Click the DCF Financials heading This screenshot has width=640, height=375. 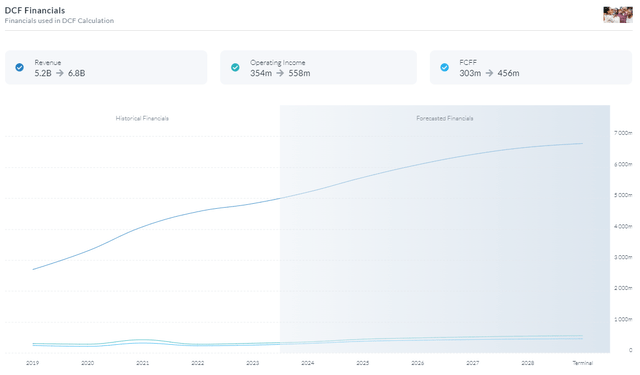coord(35,10)
